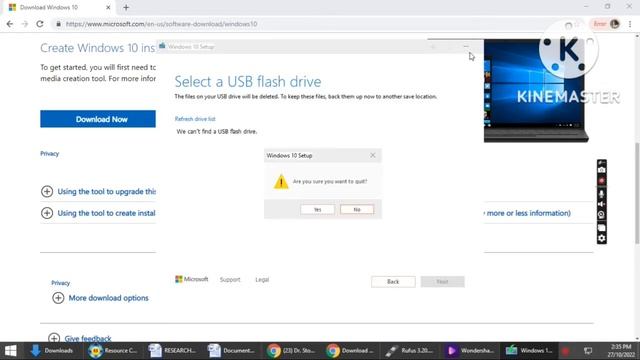This screenshot has height=360, width=640.
Task: Toggle the speaker sound in recorder toolbar
Action: (x=602, y=204)
